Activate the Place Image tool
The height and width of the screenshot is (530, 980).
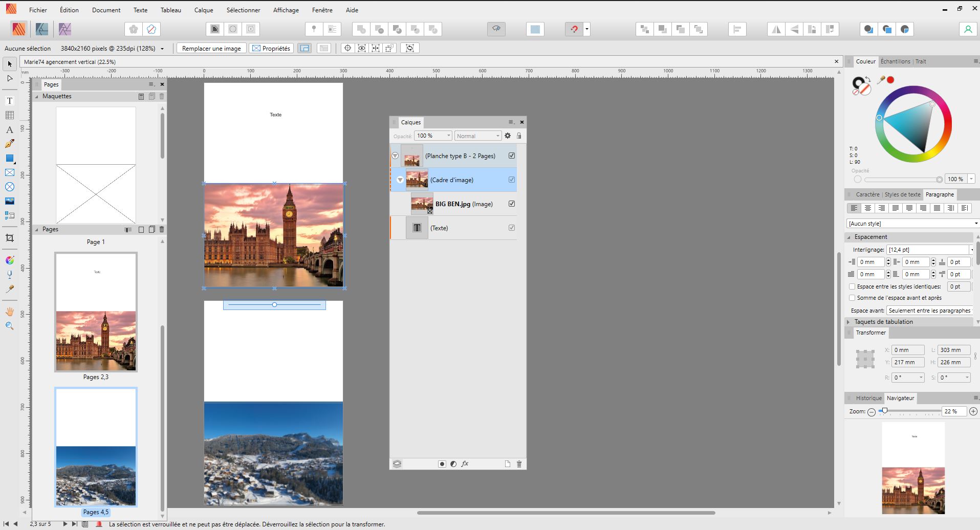(x=10, y=201)
